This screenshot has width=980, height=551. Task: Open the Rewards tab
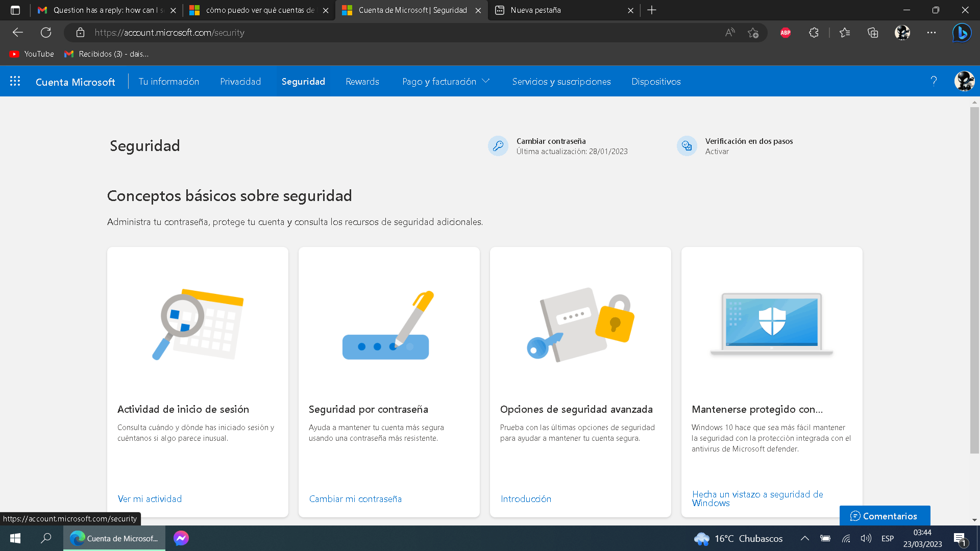click(x=362, y=82)
